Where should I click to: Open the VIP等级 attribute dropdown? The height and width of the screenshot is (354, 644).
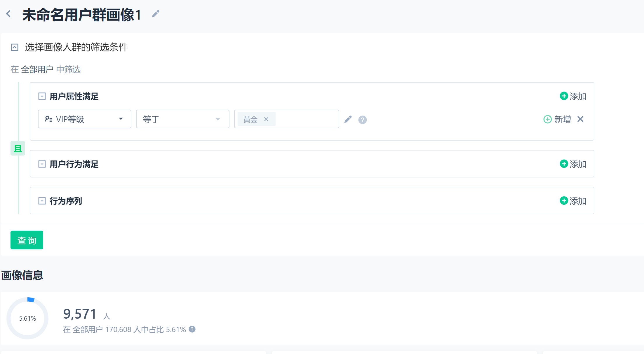[84, 119]
